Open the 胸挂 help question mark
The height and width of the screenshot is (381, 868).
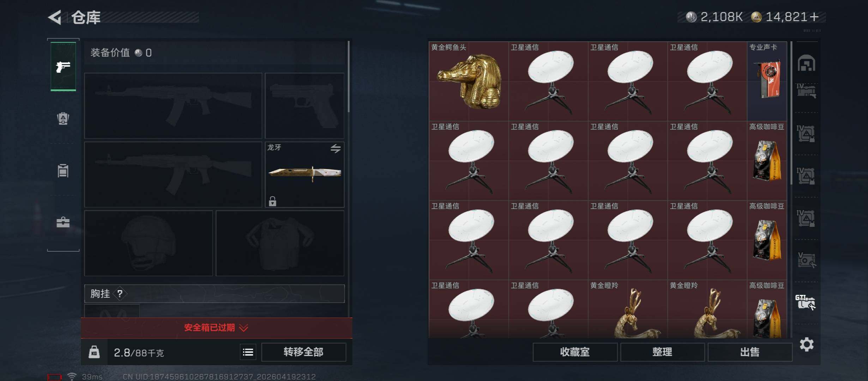point(120,294)
